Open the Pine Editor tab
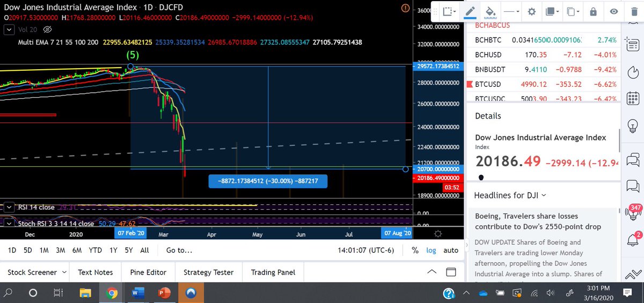The height and width of the screenshot is (303, 644). [148, 272]
